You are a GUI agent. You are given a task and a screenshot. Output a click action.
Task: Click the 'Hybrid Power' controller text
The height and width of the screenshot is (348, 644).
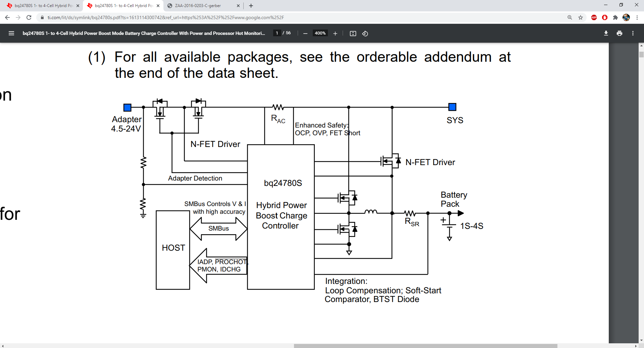coord(282,205)
